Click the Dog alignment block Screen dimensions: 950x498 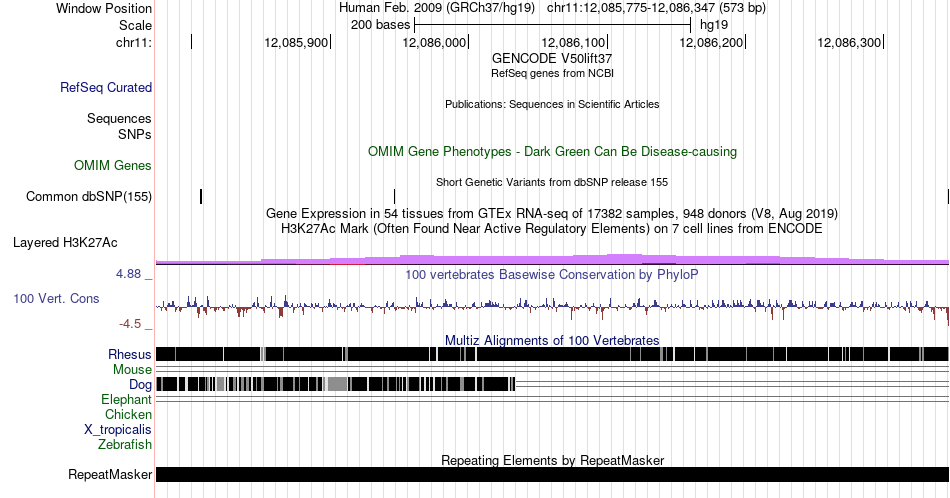click(x=335, y=384)
